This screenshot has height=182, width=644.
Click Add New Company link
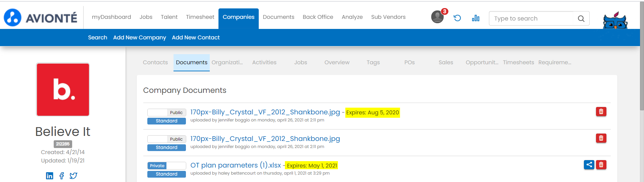tap(139, 38)
